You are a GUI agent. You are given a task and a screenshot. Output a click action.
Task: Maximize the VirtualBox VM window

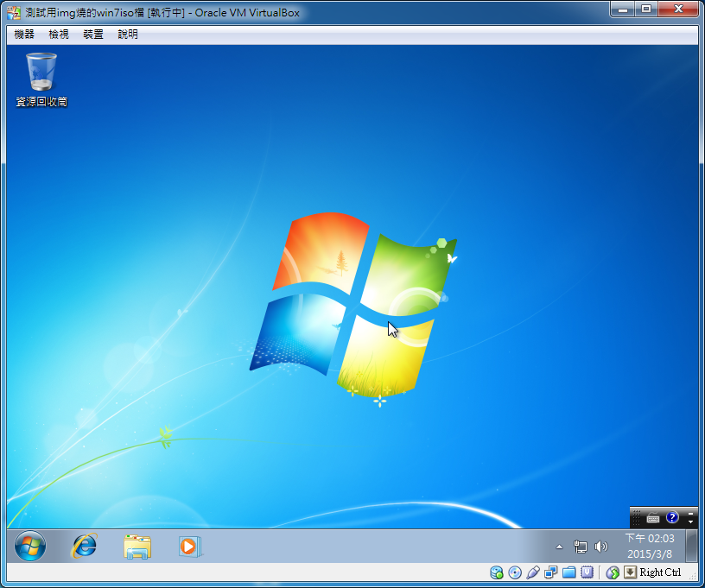(646, 9)
